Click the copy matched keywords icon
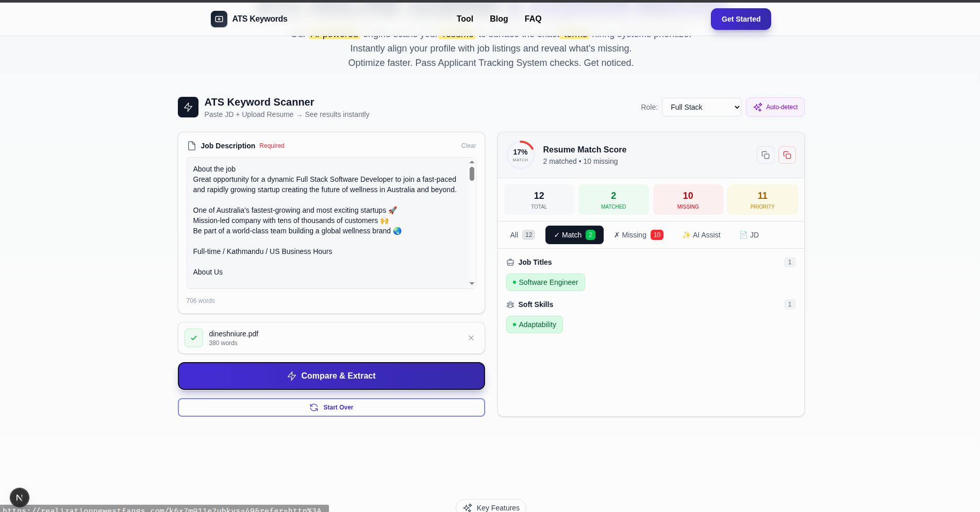The image size is (980, 512). pos(765,155)
